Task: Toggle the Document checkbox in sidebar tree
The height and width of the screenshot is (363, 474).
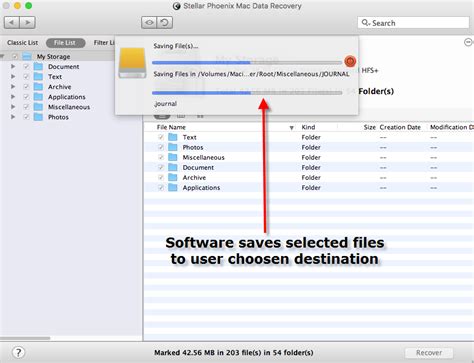Action: click(x=26, y=66)
